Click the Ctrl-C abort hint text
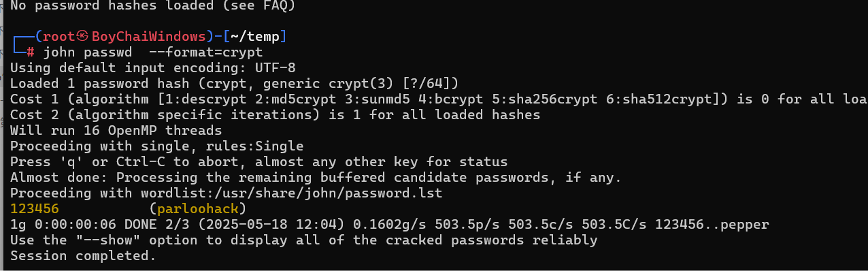Viewport: 868px width, 271px height. (x=140, y=161)
